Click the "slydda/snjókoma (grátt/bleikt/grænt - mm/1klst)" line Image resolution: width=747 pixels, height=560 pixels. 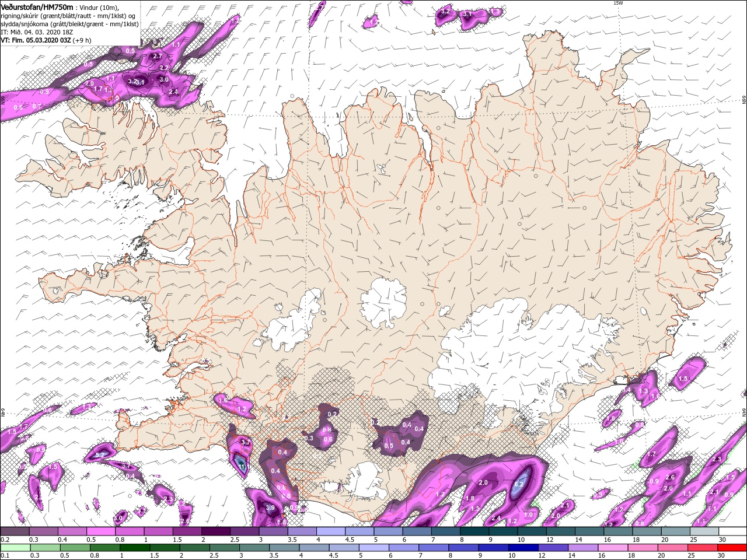pyautogui.click(x=69, y=24)
